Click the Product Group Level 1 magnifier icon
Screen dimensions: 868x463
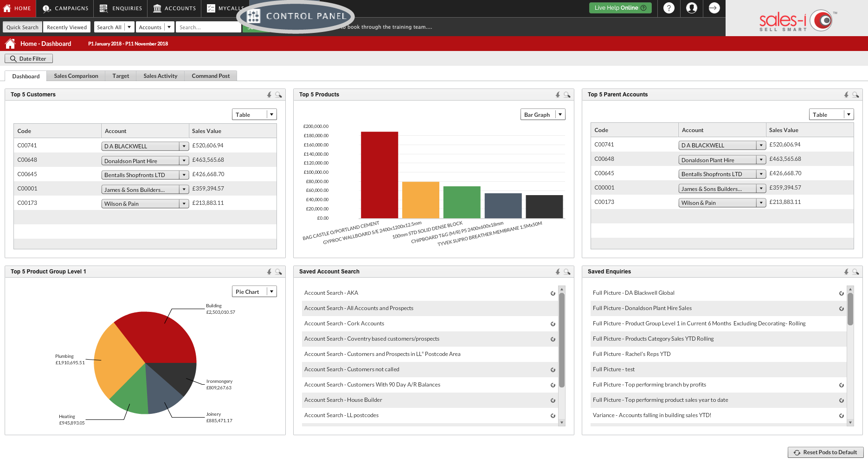(x=278, y=272)
